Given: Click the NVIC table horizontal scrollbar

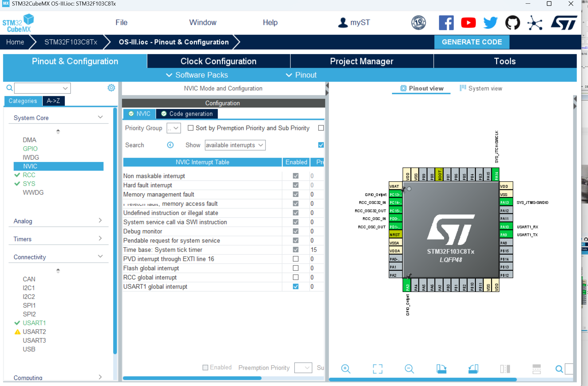Looking at the screenshot, I should click(192, 378).
